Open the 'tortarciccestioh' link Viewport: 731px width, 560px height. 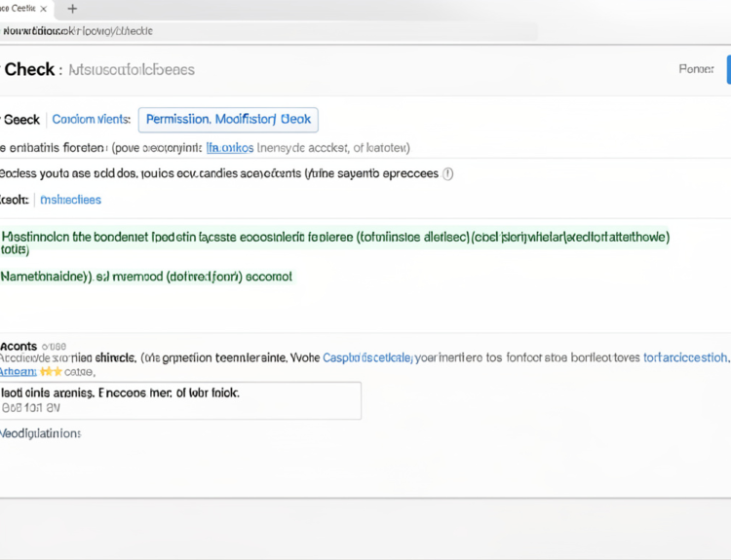coord(685,357)
